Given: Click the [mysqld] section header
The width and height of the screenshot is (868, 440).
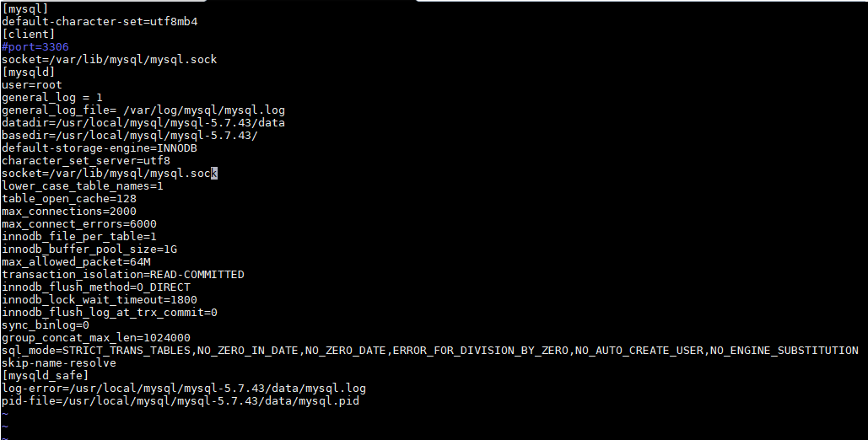Looking at the screenshot, I should click(x=28, y=72).
